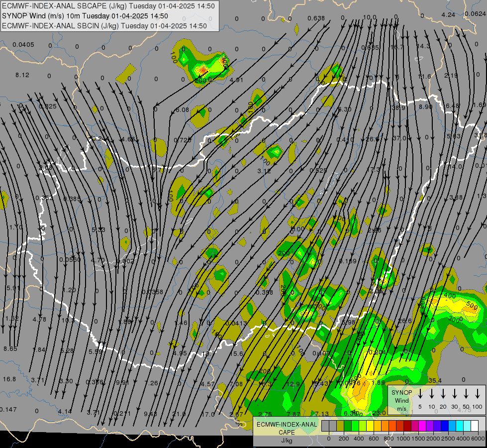Click the 1000 tick label on CAPE scale
The image size is (487, 448).
click(403, 439)
